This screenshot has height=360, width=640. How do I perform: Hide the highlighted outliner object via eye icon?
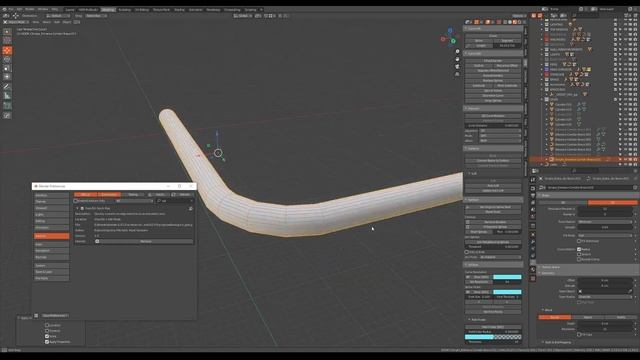(x=625, y=160)
